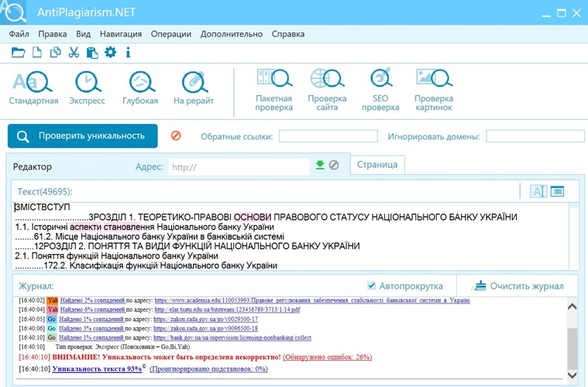Click the journal scrollbar up arrow
The width and height of the screenshot is (588, 387).
[x=572, y=307]
